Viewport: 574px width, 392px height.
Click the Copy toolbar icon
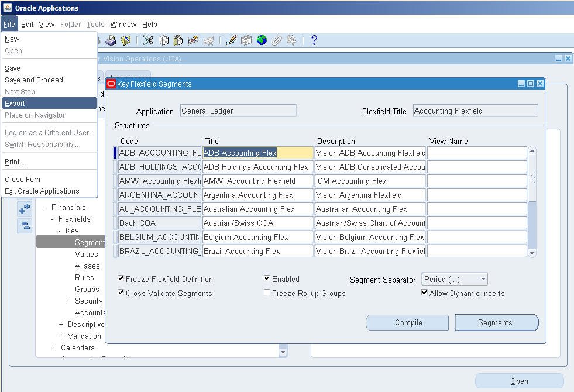[163, 40]
